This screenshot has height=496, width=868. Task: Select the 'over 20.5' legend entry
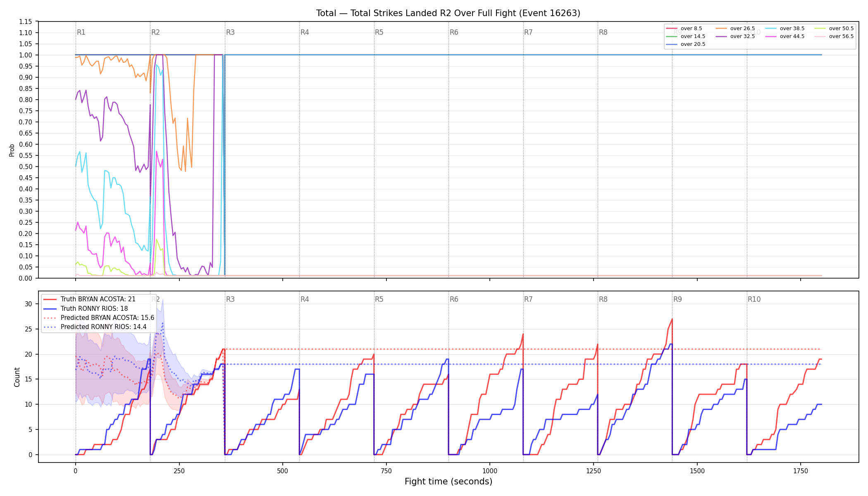686,44
